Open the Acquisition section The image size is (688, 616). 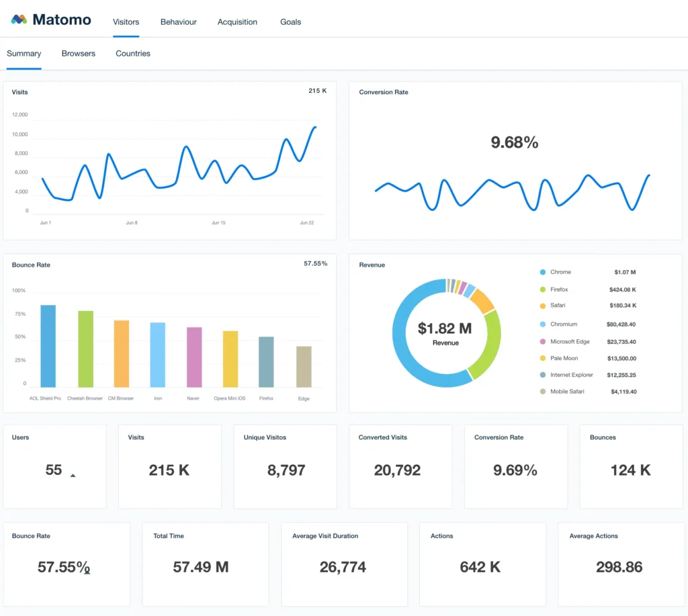point(237,21)
